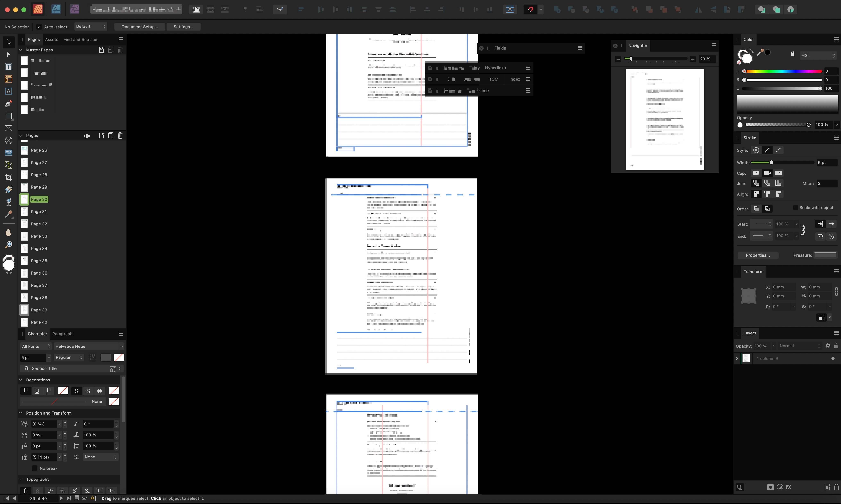Set stroke style to dash line
The height and width of the screenshot is (504, 841).
coord(779,150)
